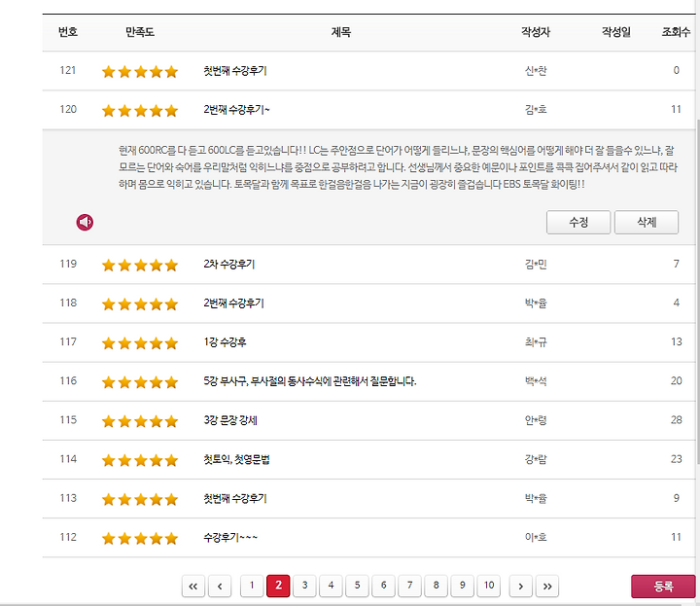The height and width of the screenshot is (606, 700).
Task: Go to next page with single-right arrow
Action: point(520,586)
